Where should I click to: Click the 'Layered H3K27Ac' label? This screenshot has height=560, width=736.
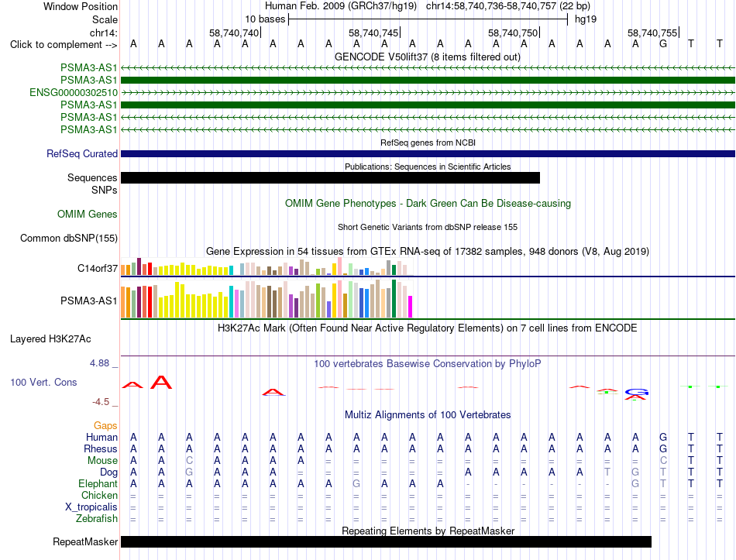pos(50,339)
